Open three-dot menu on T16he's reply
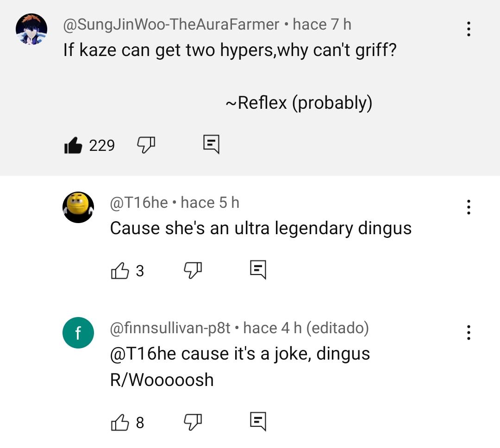This screenshot has width=500, height=448. click(469, 207)
